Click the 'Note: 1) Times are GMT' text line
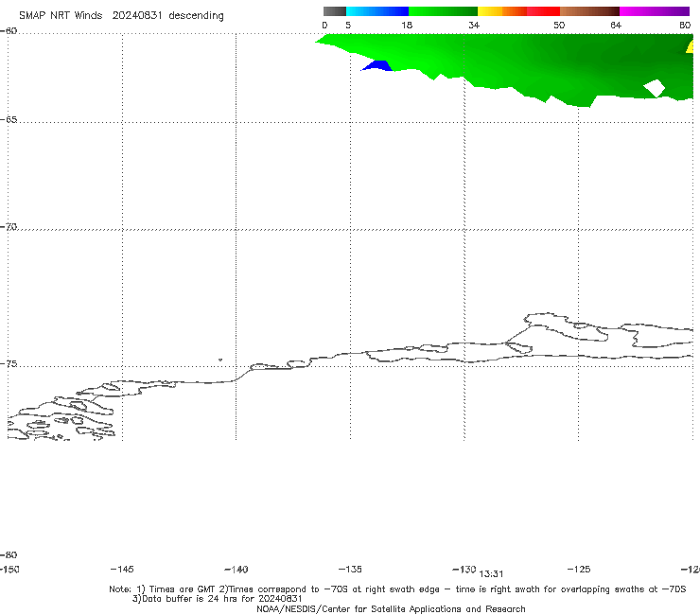The width and height of the screenshot is (700, 615). pyautogui.click(x=397, y=589)
